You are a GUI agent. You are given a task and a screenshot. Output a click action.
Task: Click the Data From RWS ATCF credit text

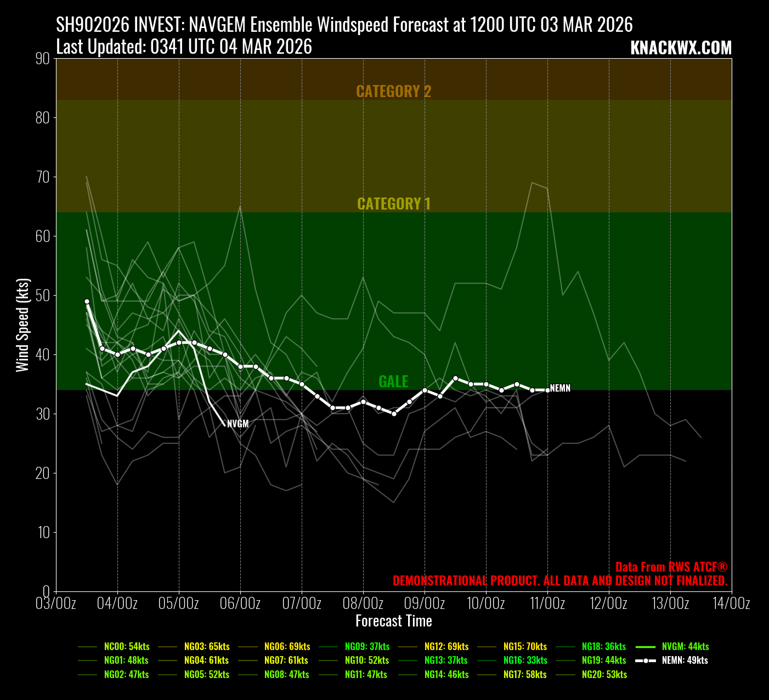coord(671,567)
